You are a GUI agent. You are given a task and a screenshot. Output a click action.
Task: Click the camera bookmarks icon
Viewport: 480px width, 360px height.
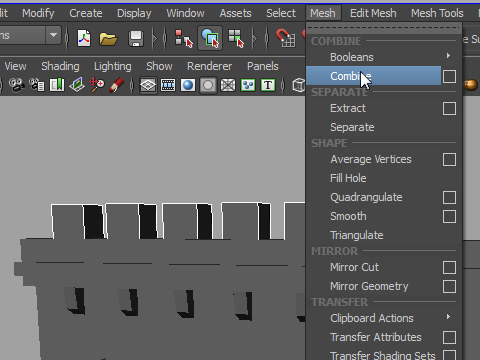57,85
